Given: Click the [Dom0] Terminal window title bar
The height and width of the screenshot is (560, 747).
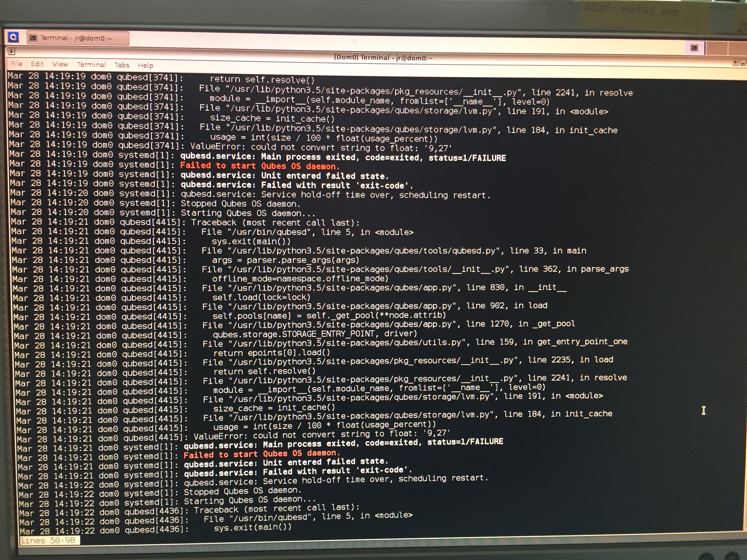Looking at the screenshot, I should click(383, 57).
